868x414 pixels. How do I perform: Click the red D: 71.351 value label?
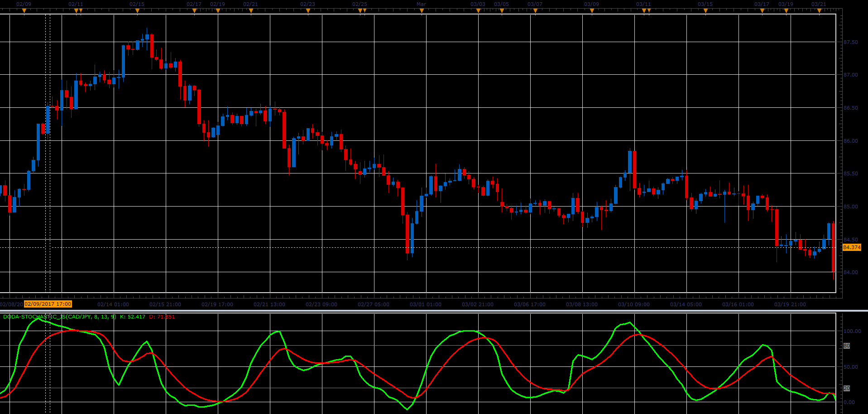click(x=162, y=317)
